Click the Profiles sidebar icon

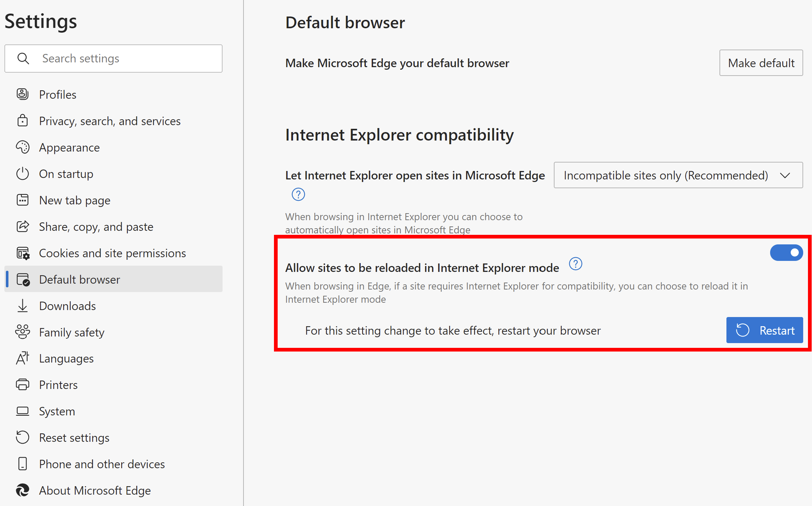pos(22,94)
